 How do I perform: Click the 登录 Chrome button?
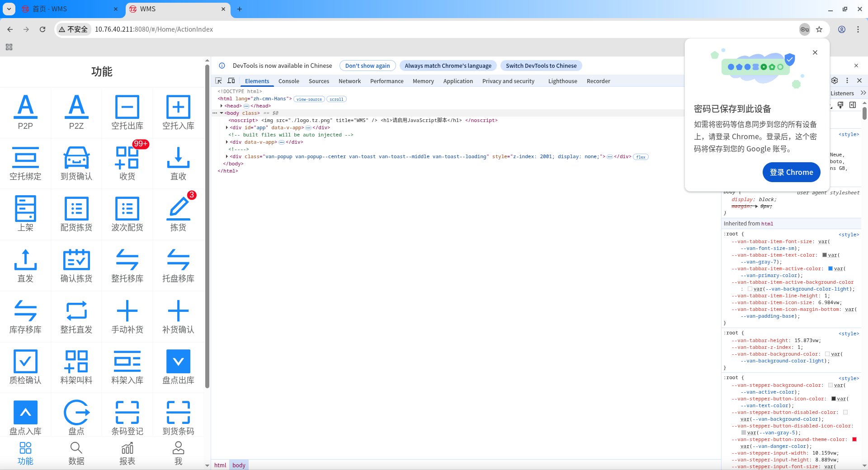(791, 172)
